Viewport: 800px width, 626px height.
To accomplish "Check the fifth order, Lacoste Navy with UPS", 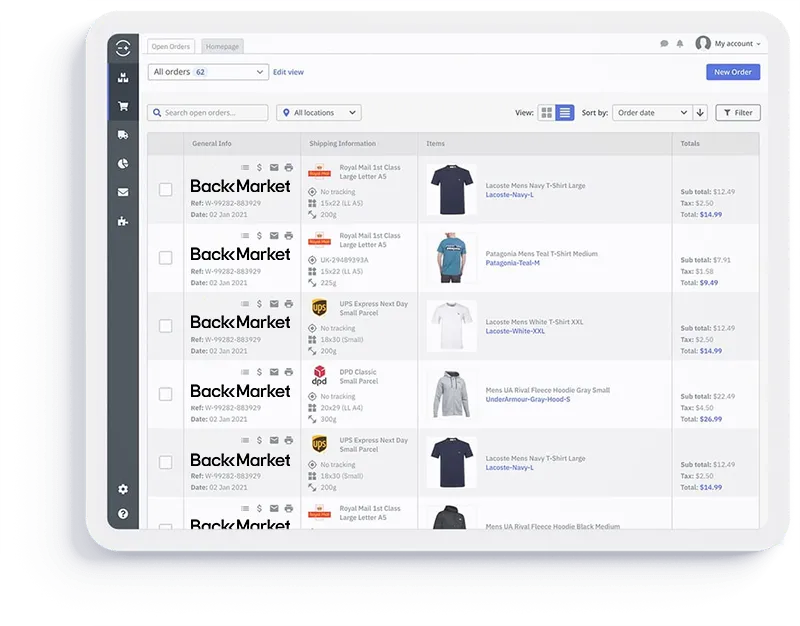I will coord(165,462).
